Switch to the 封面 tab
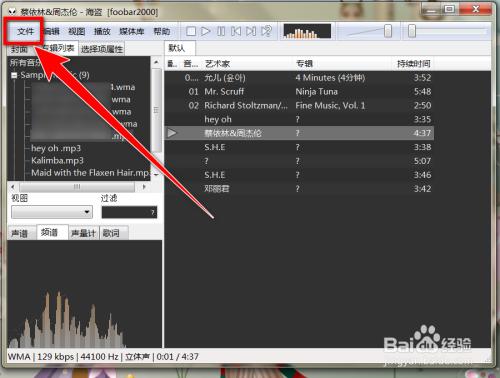The width and height of the screenshot is (500, 378). 19,49
